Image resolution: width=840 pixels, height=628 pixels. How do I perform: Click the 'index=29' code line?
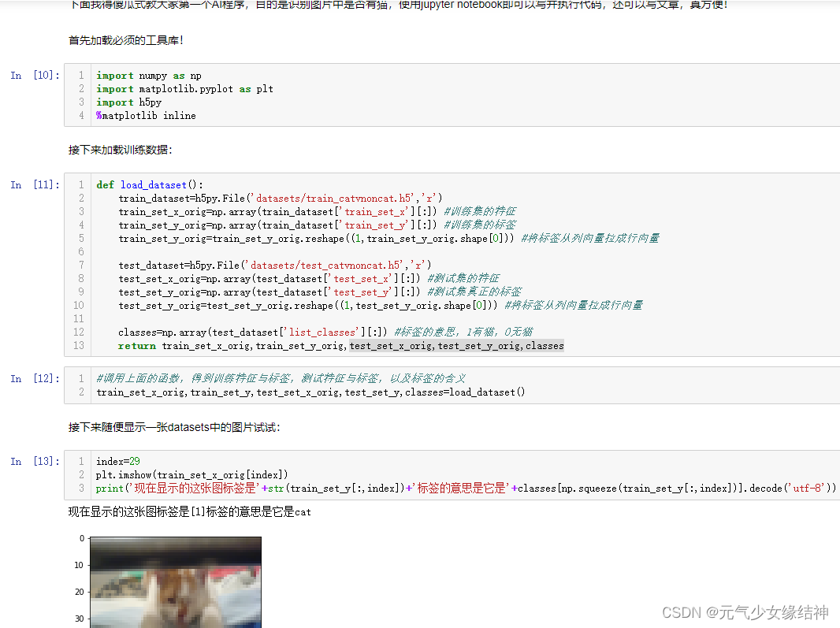118,462
